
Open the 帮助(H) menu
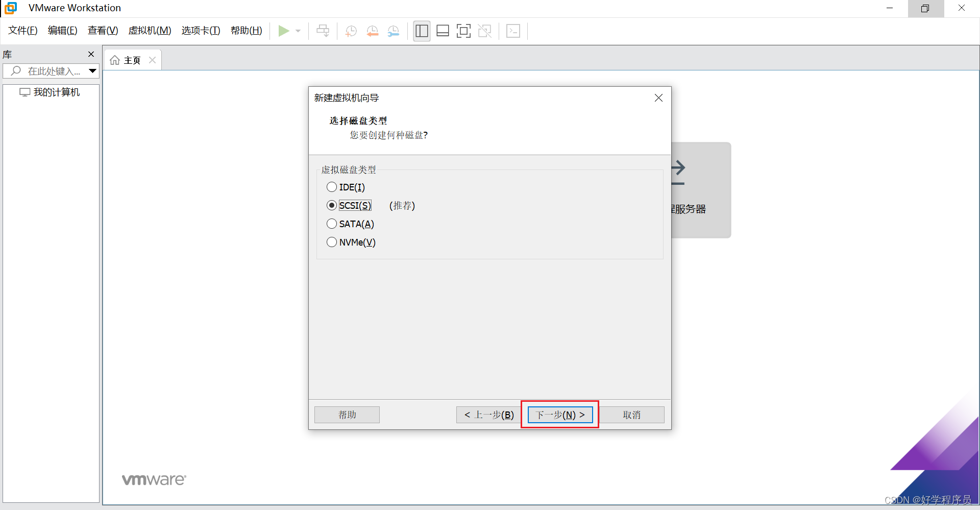[247, 31]
